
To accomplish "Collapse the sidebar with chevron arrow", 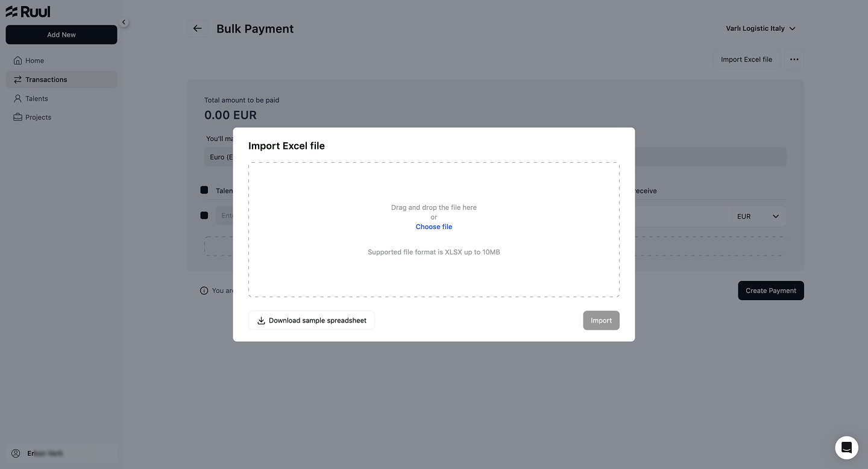I will 124,22.
